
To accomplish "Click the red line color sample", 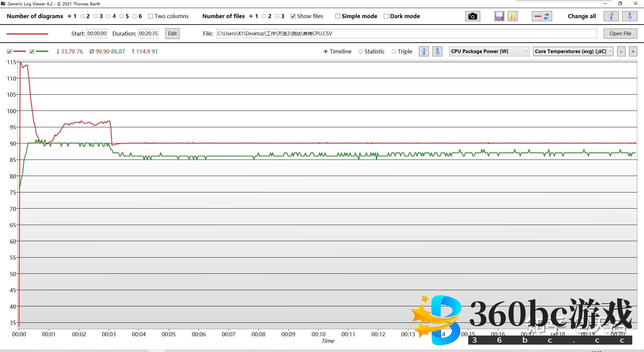I will click(x=28, y=34).
